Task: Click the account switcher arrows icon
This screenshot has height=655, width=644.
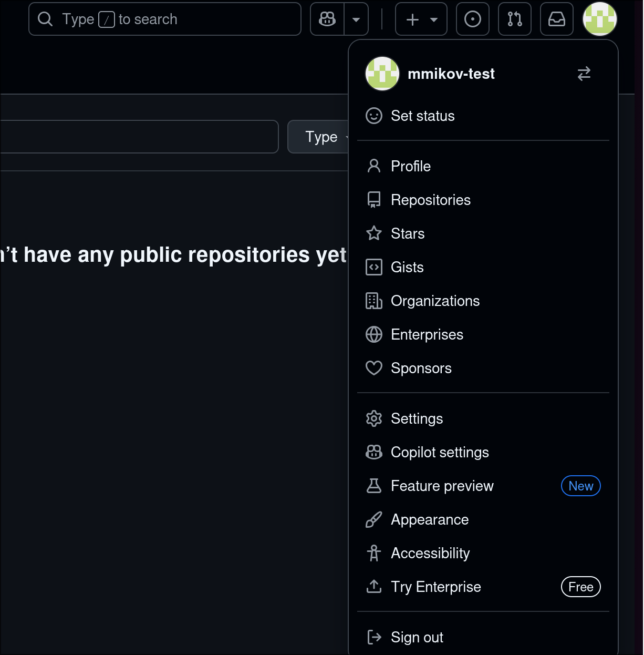Action: point(584,74)
